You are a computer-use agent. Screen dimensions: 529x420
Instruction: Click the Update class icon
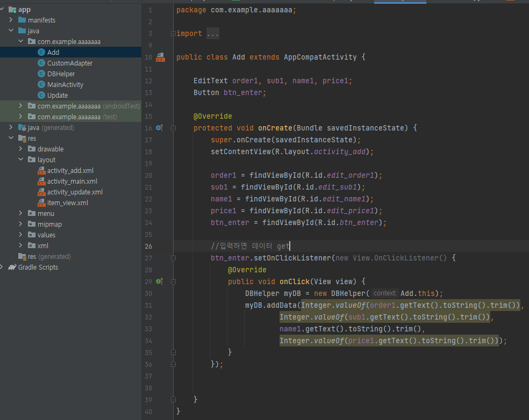tap(41, 96)
